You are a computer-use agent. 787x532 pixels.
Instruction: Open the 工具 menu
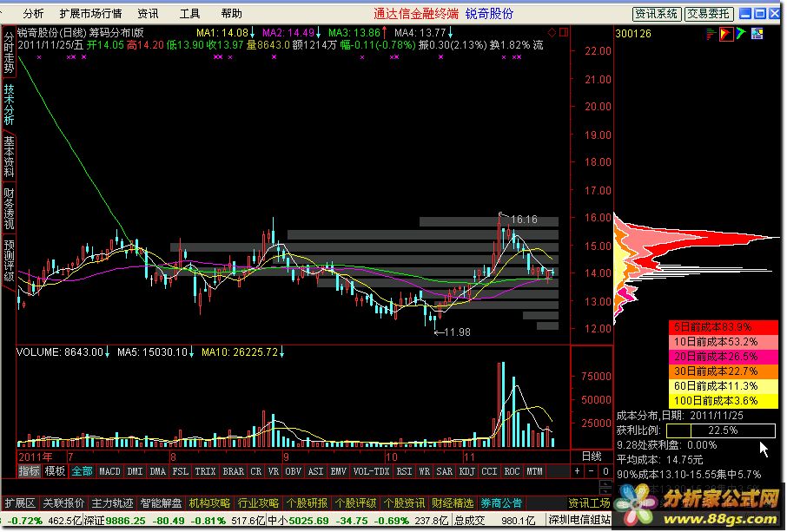click(x=189, y=14)
